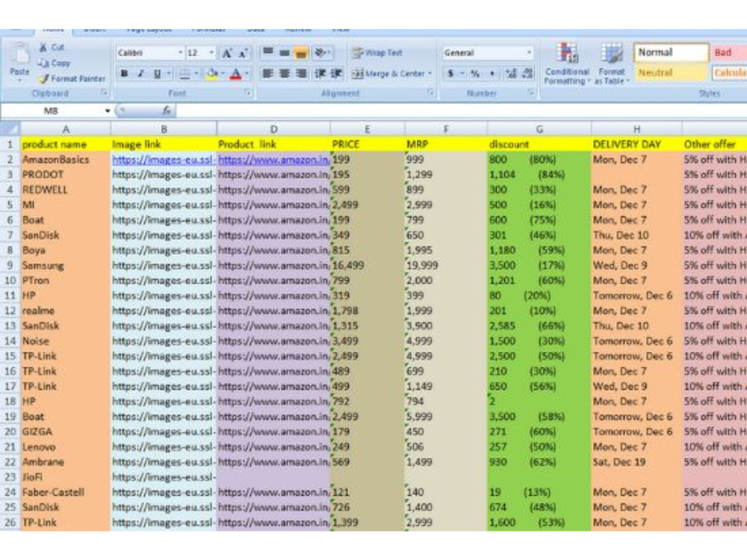Open AmazonBasics product link in D2

(x=273, y=160)
